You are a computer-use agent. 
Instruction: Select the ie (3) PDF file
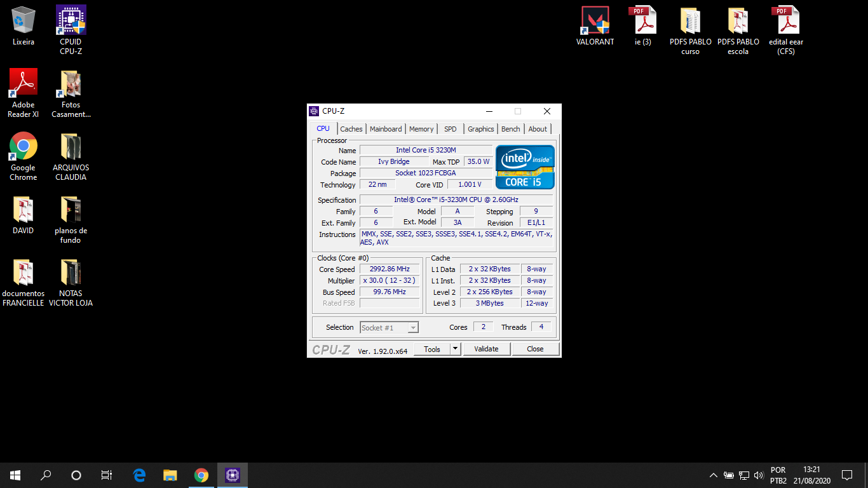tap(642, 26)
